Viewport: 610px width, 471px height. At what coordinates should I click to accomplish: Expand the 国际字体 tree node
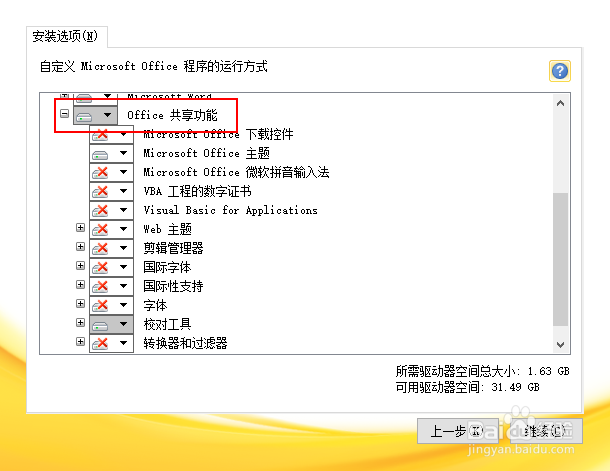pyautogui.click(x=81, y=266)
